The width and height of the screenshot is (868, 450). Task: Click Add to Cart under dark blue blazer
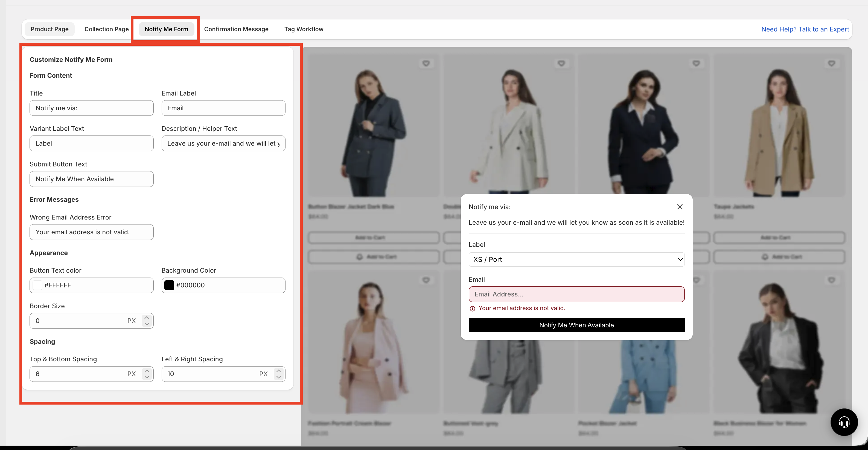coord(374,238)
